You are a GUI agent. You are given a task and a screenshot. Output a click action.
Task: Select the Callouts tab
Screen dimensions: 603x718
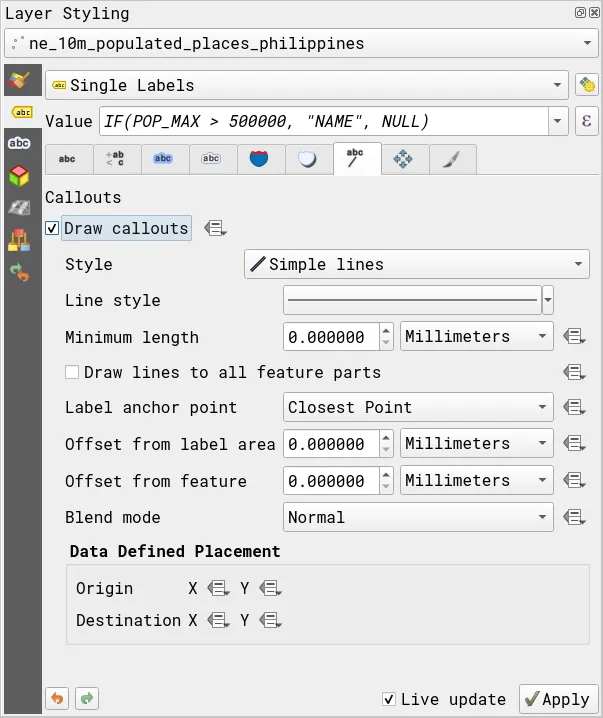[357, 158]
